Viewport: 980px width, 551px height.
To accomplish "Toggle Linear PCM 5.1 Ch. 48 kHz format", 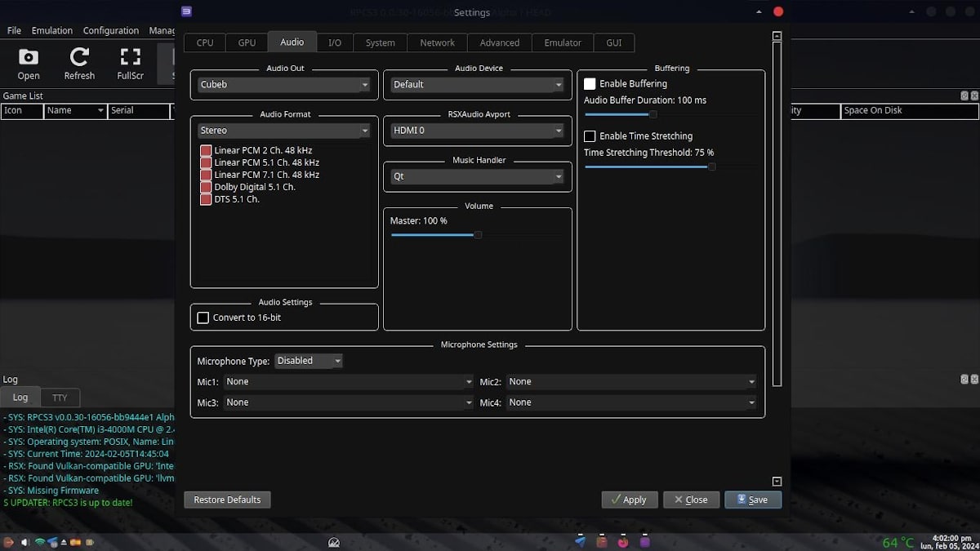I will [x=206, y=162].
